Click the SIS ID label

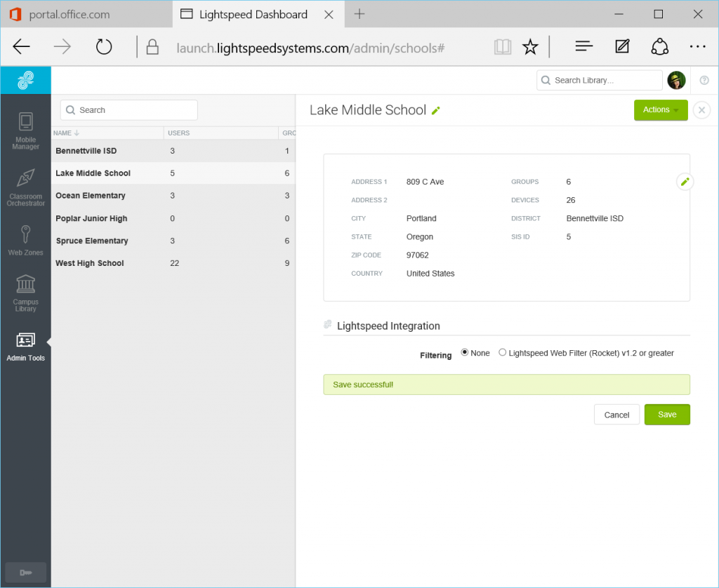pos(520,236)
